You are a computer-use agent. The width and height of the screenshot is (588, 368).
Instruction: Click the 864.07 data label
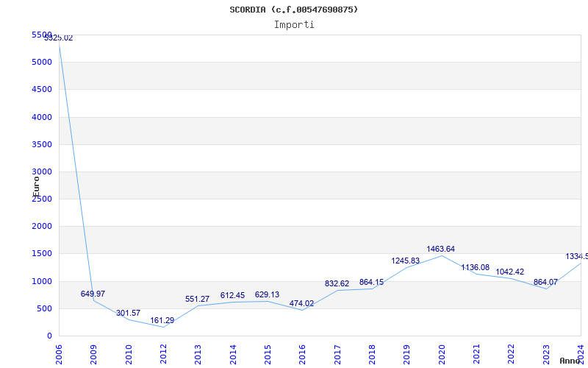pyautogui.click(x=545, y=283)
